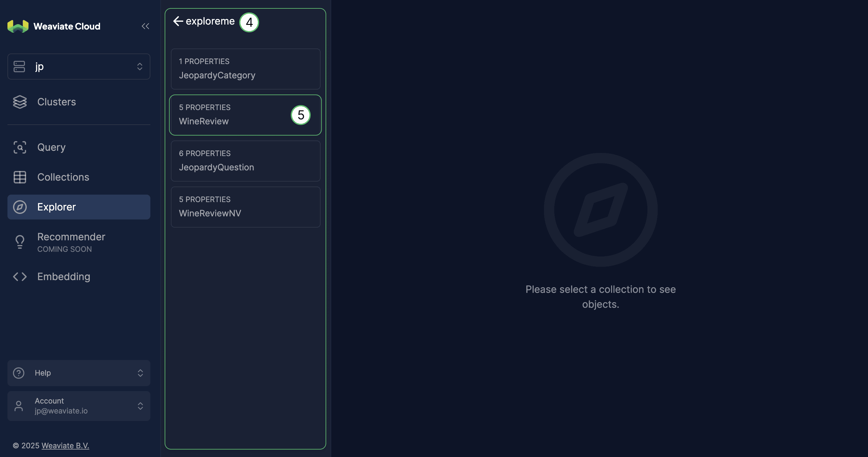
Task: Click the large compass placeholder graphic
Action: 601,210
